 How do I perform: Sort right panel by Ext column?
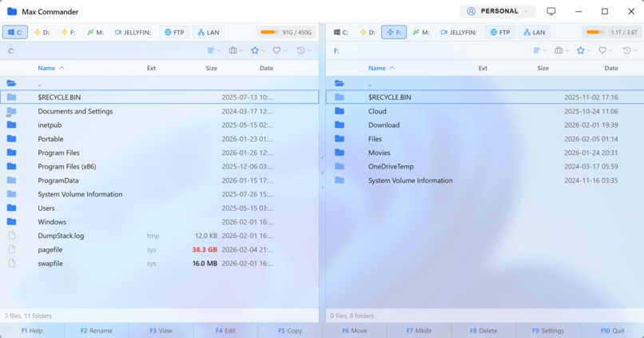pos(483,68)
